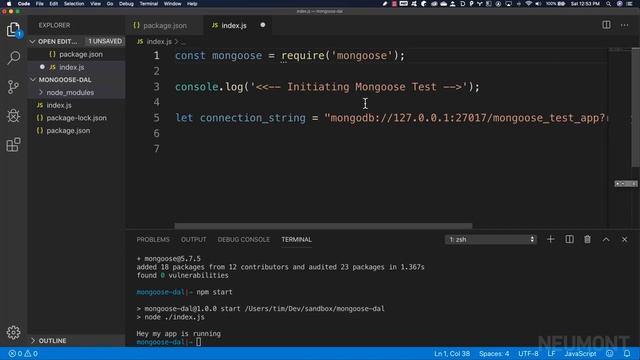The height and width of the screenshot is (360, 640).
Task: Open macOS Spotlight search icon
Action: 608,4
